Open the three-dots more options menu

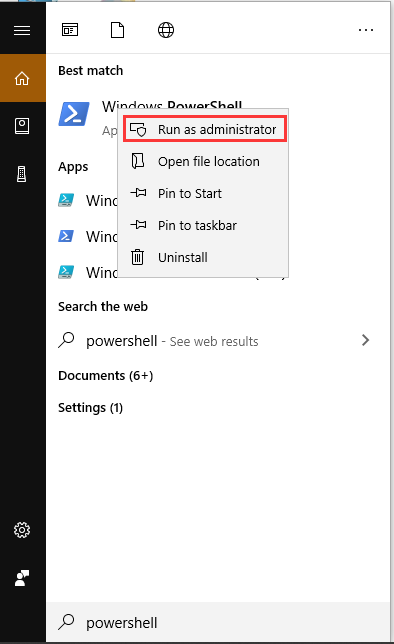coord(366,30)
